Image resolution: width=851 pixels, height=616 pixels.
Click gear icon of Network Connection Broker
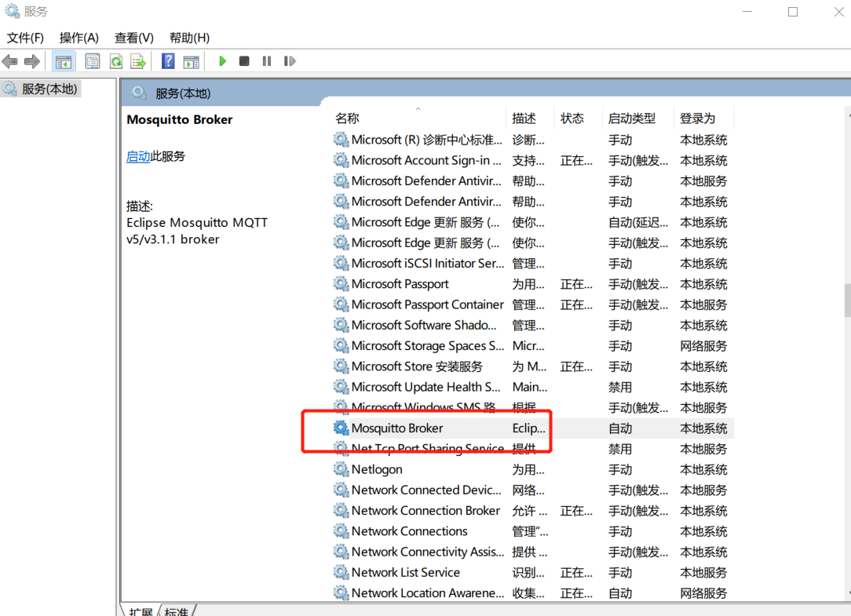pos(341,511)
